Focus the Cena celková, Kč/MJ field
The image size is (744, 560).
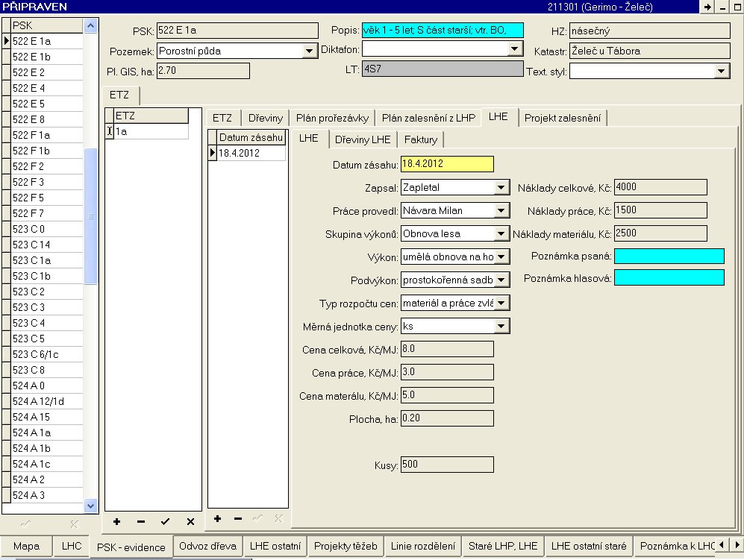[x=447, y=349]
